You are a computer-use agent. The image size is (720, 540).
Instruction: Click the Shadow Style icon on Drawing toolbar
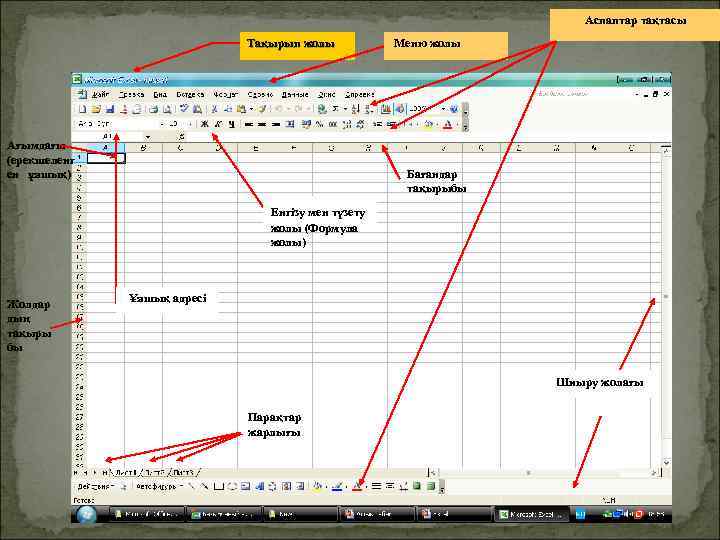point(417,486)
